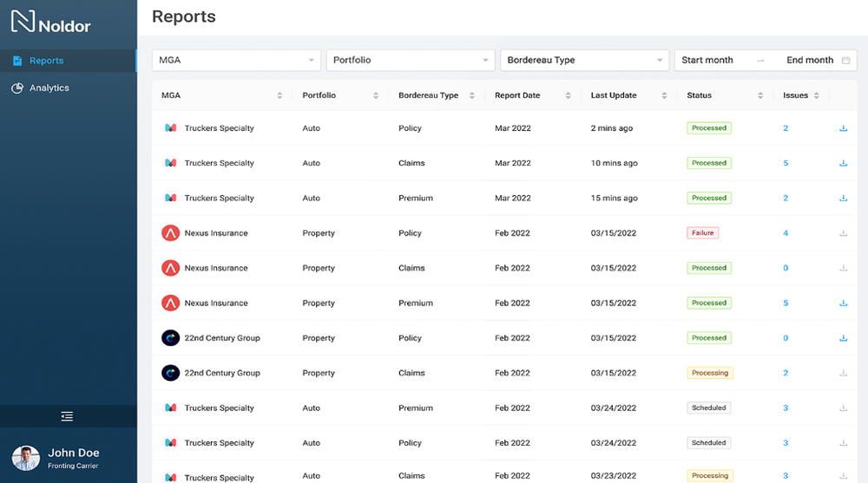This screenshot has width=868, height=483.
Task: Open the calendar icon in date range
Action: pos(845,61)
